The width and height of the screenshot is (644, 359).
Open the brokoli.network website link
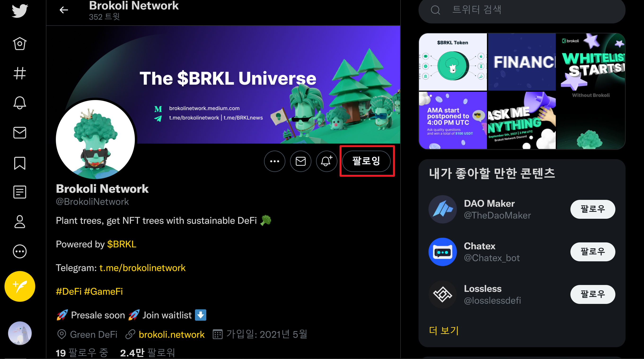pyautogui.click(x=172, y=334)
